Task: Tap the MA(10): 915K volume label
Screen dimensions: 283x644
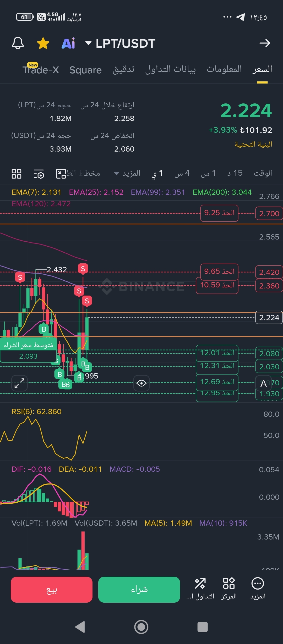Action: (223, 523)
